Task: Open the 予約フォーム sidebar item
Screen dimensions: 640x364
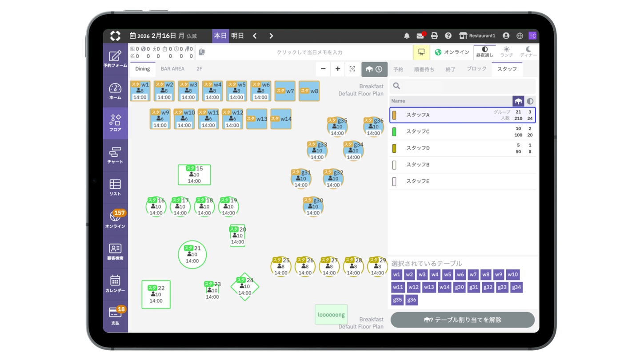Action: click(115, 59)
